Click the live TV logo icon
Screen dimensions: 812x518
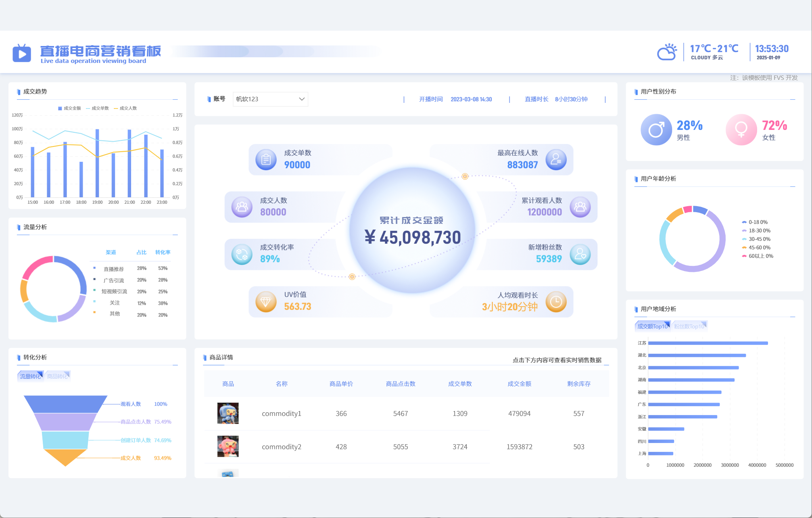tap(22, 53)
